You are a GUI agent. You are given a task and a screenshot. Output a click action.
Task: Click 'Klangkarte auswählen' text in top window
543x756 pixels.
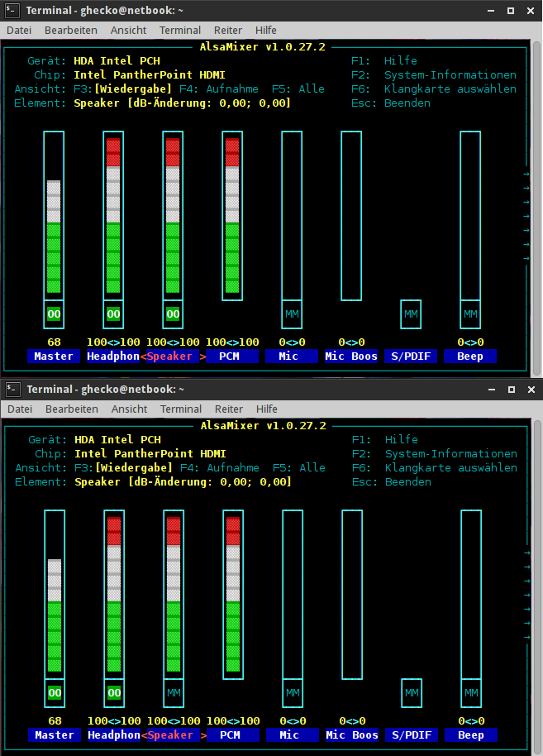450,89
